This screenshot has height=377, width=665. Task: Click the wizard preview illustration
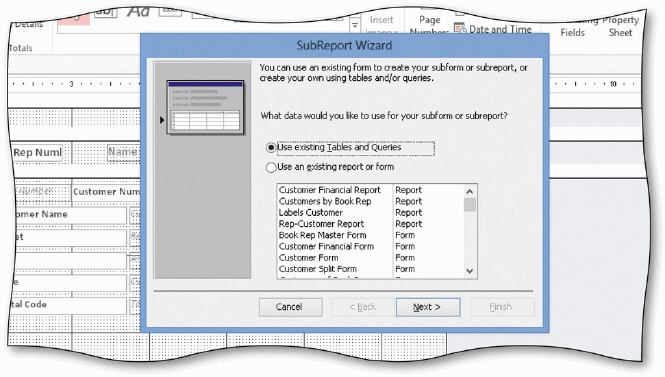coord(205,107)
